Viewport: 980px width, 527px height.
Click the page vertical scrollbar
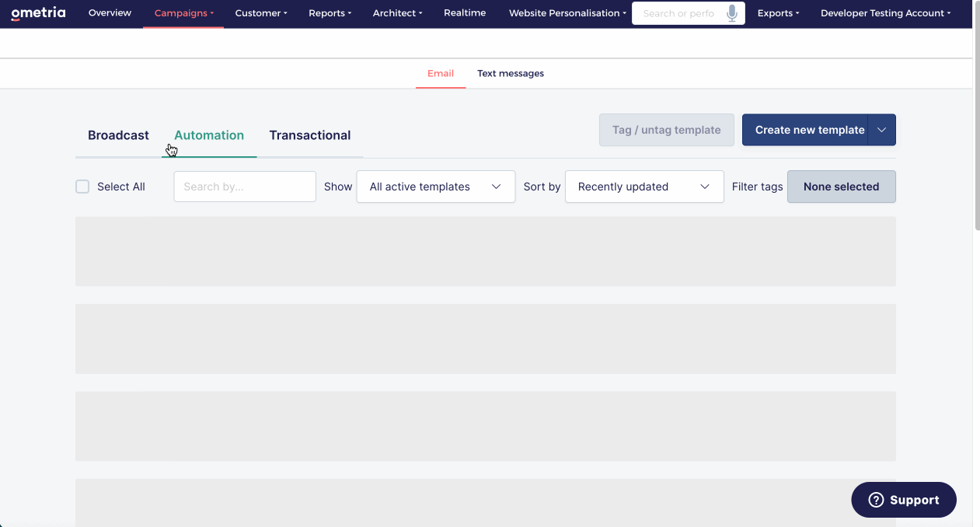tap(976, 117)
